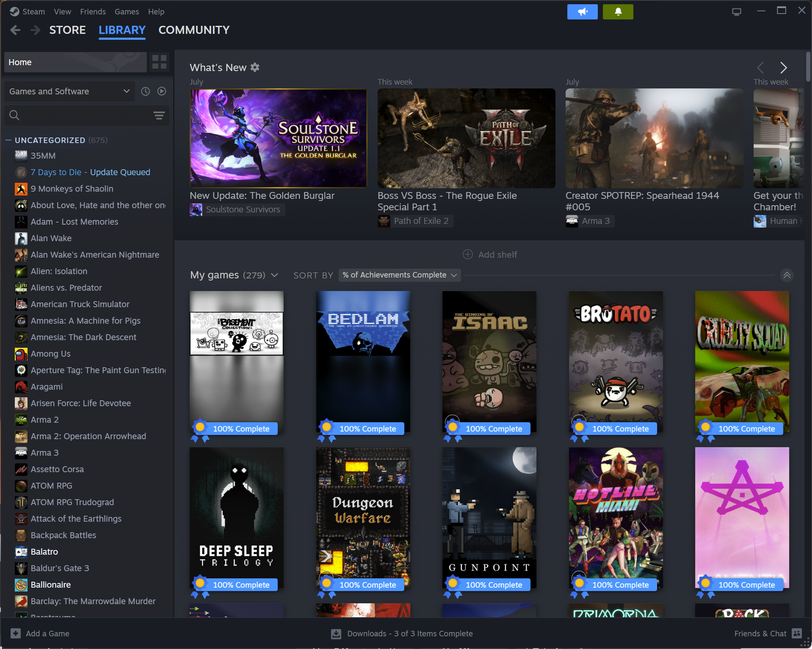Select the LIBRARY tab
Viewport: 812px width, 649px height.
122,30
